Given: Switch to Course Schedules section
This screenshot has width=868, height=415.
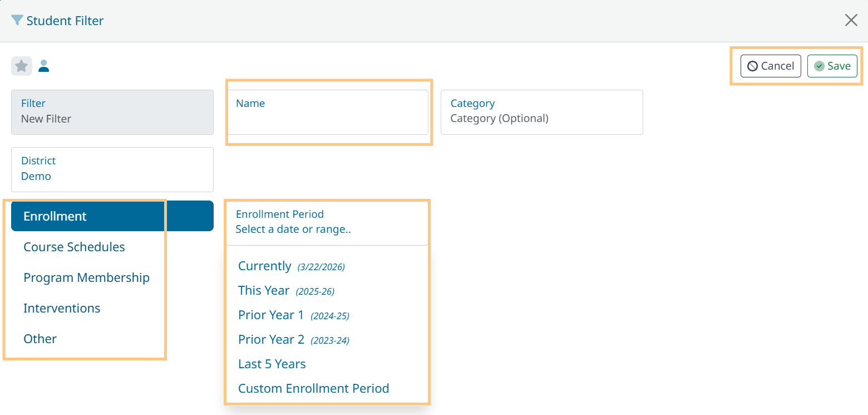Looking at the screenshot, I should click(74, 247).
